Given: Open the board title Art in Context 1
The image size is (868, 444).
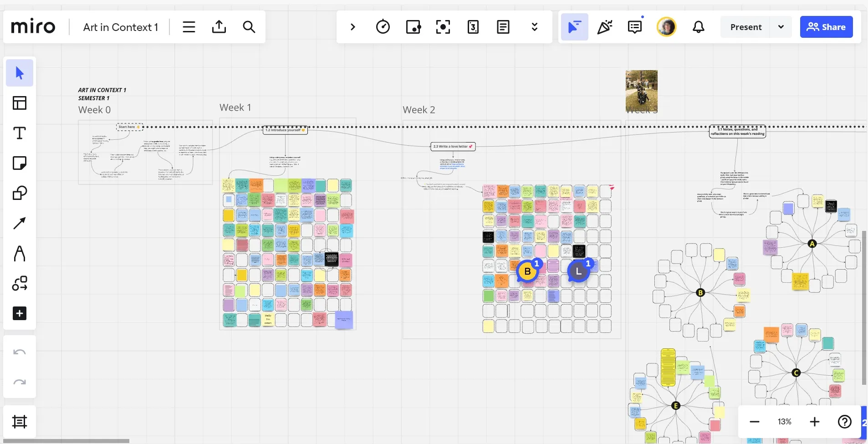Looking at the screenshot, I should point(120,27).
